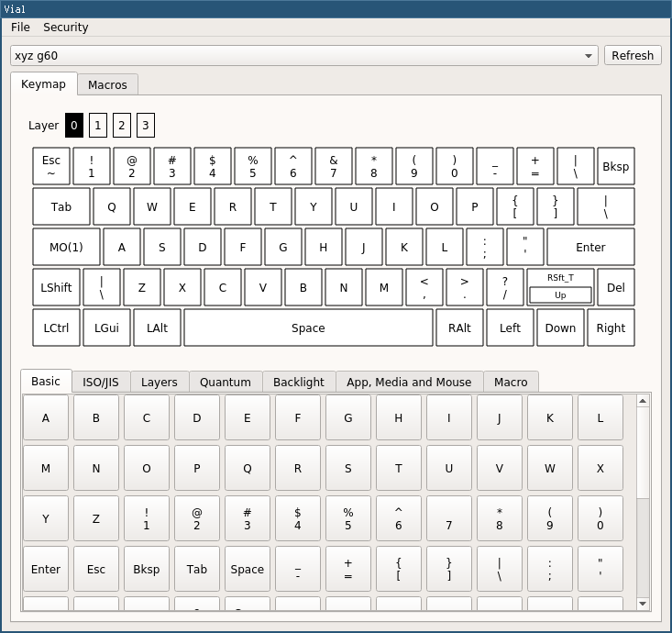Open the xyz g60 keyboard dropdown

tap(304, 56)
